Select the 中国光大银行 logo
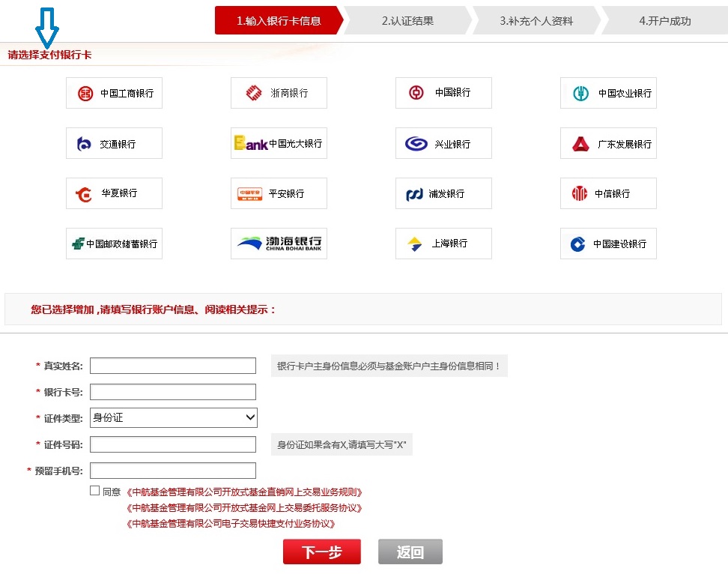728x574 pixels. [x=279, y=143]
